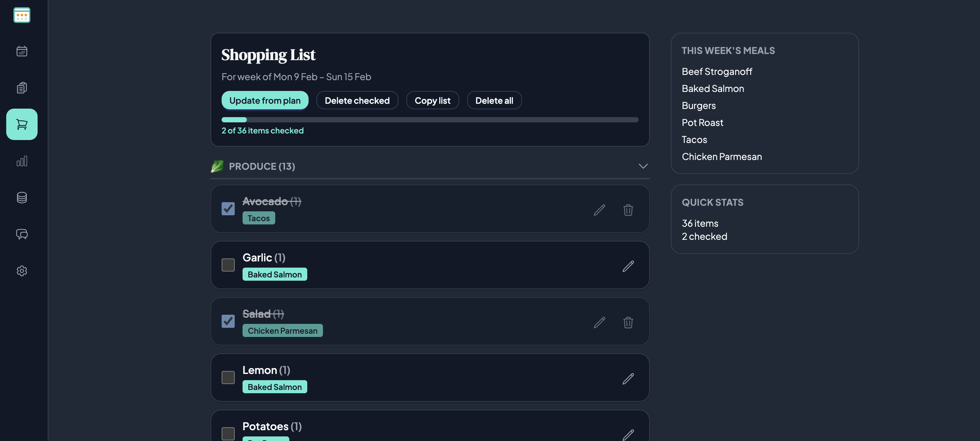This screenshot has width=980, height=441.
Task: Click the Tacos tag under Avocado
Action: [259, 218]
